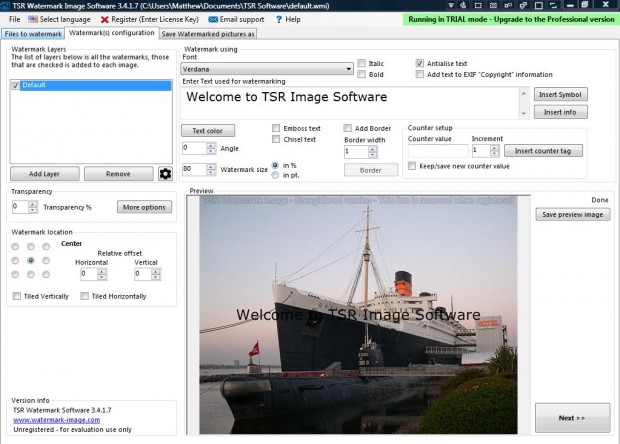The width and height of the screenshot is (620, 444).
Task: Click the Insert info button
Action: pos(561,112)
